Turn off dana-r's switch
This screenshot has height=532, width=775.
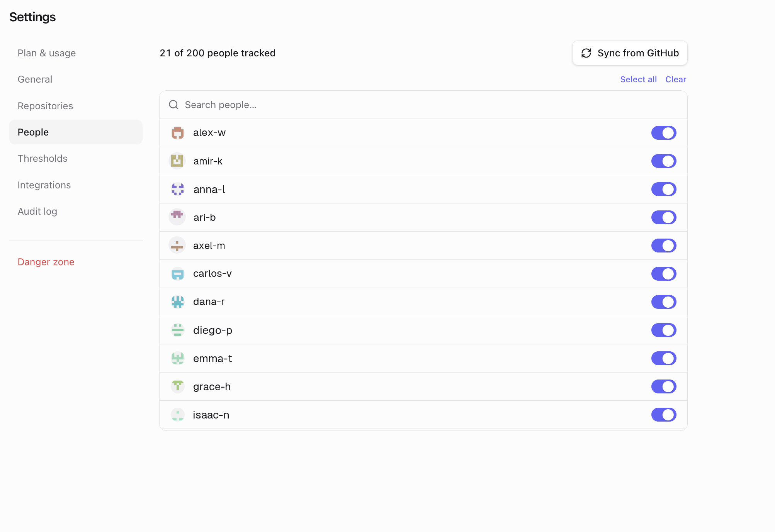[x=664, y=302]
